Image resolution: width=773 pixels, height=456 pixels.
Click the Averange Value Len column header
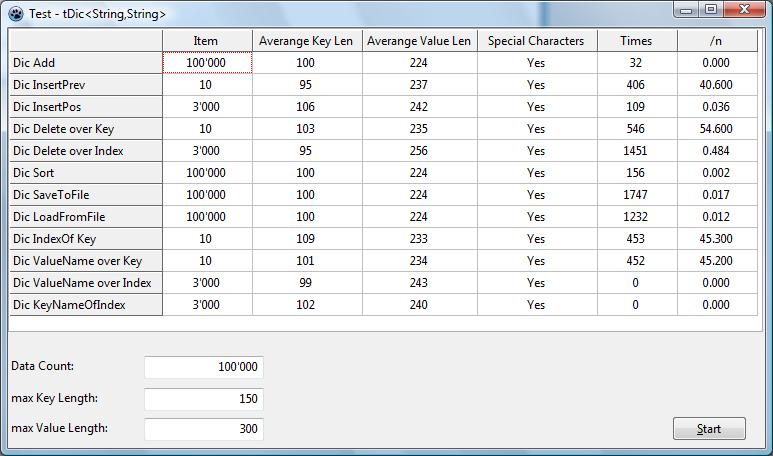[x=418, y=41]
